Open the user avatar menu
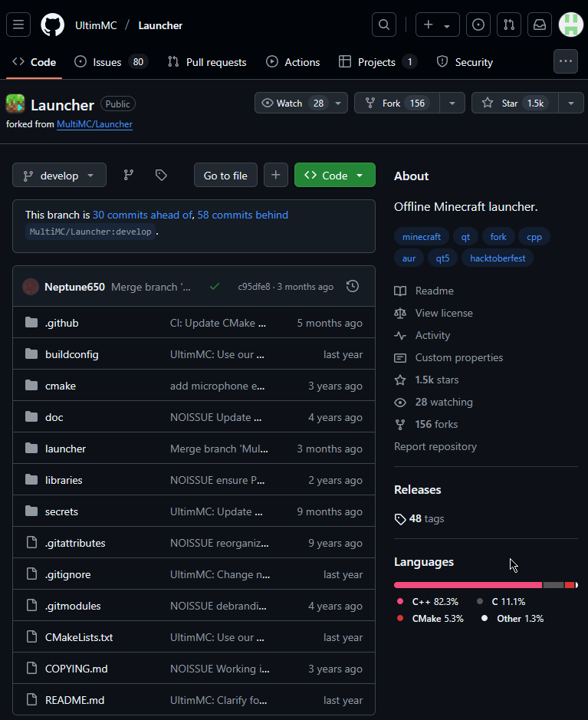The image size is (588, 720). (570, 25)
